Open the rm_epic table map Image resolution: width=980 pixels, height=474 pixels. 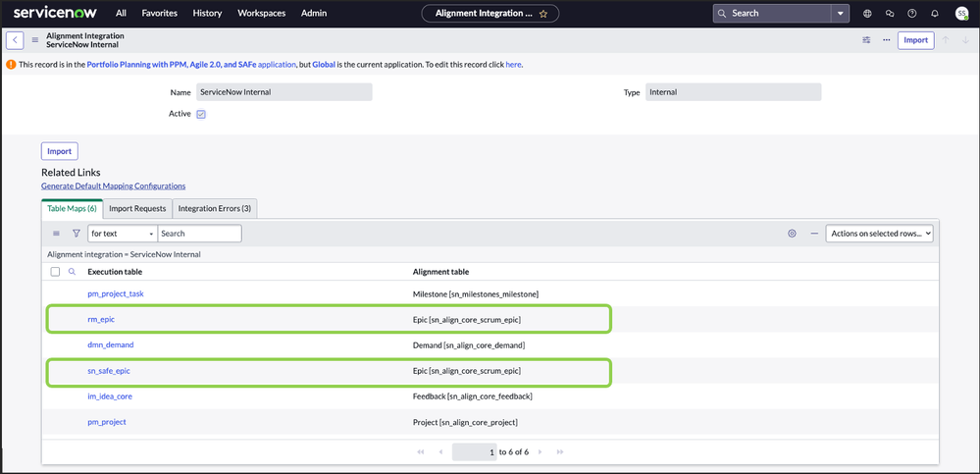pyautogui.click(x=101, y=319)
